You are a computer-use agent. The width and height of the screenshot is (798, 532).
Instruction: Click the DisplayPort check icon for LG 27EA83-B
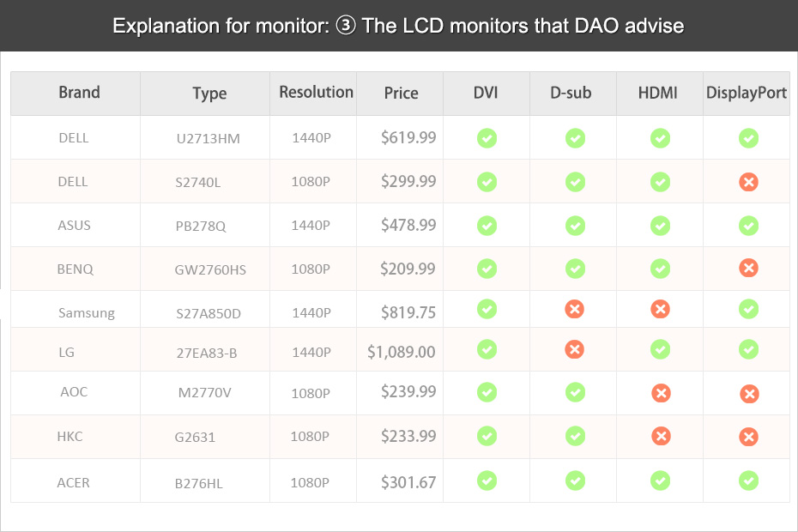(748, 349)
